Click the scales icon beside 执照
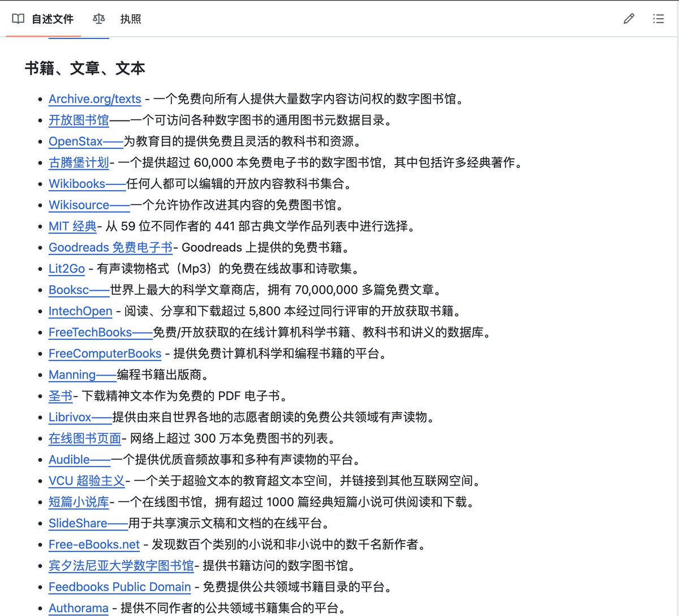 [98, 19]
